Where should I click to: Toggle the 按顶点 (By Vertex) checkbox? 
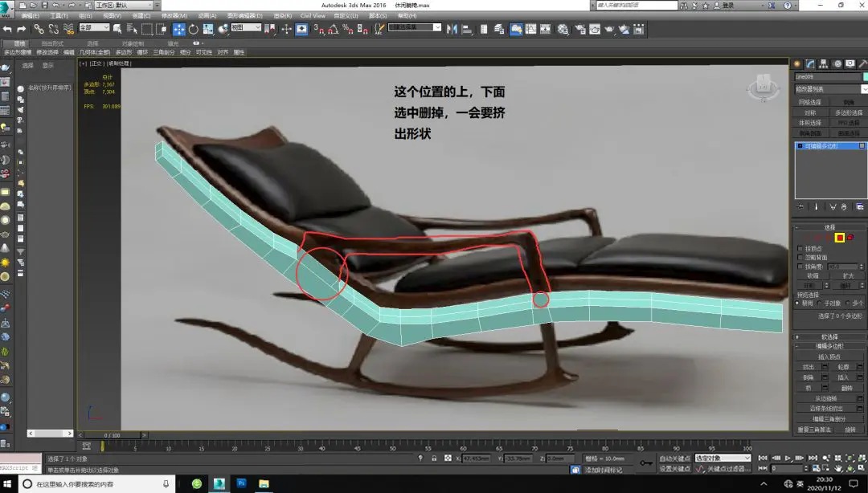point(800,248)
